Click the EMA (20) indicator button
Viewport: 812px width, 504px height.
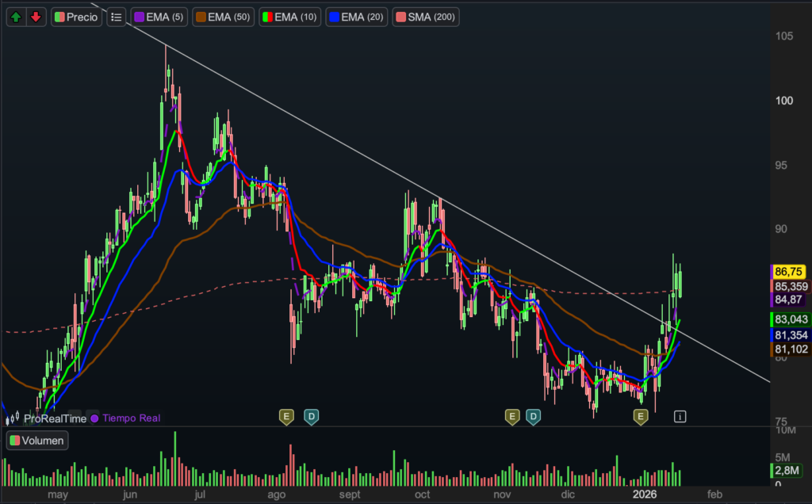click(x=357, y=17)
